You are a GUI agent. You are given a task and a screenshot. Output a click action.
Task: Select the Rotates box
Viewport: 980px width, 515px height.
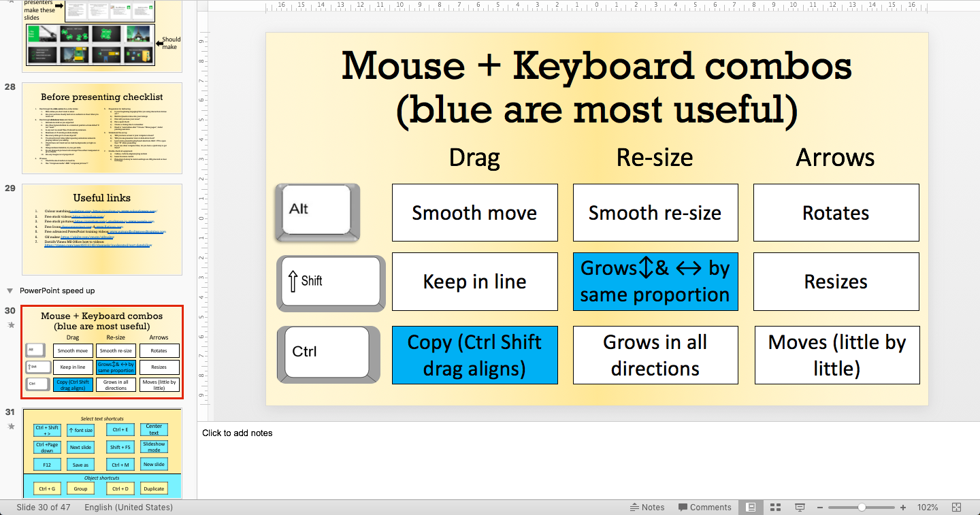[836, 212]
